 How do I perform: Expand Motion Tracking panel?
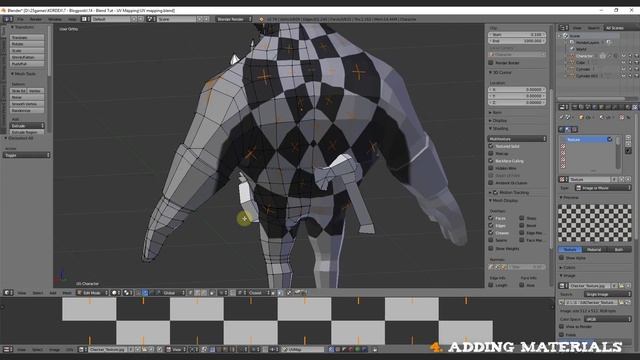[509, 192]
